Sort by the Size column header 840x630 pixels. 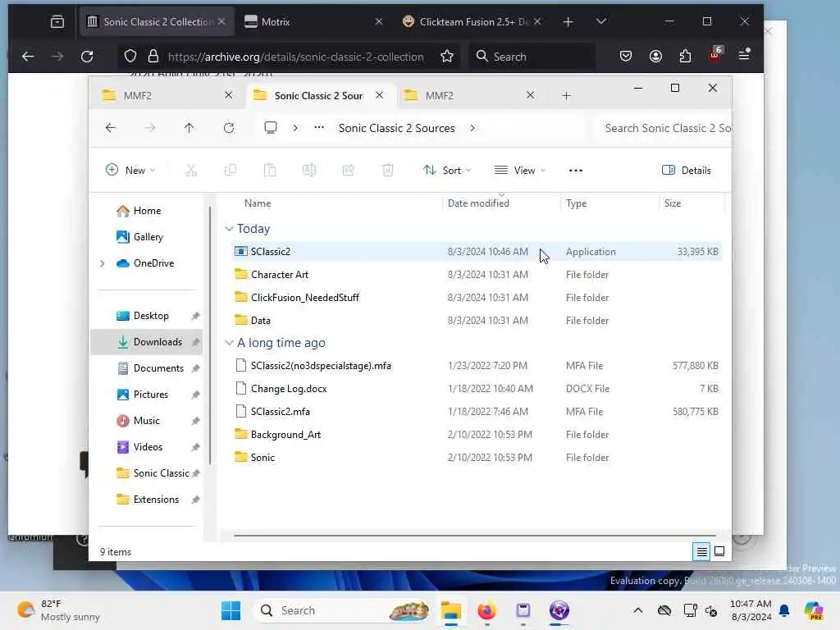[x=673, y=203]
